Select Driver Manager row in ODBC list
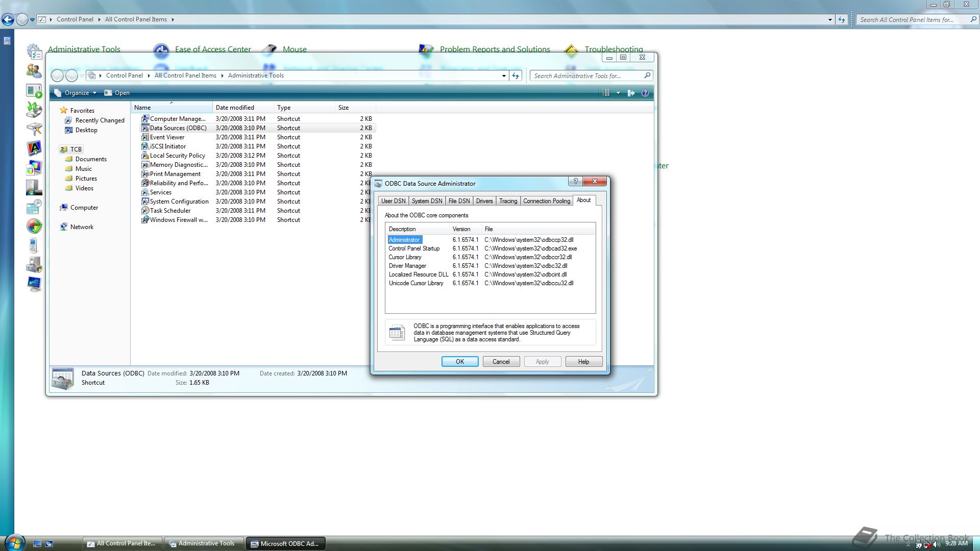The height and width of the screenshot is (551, 980). pos(490,266)
